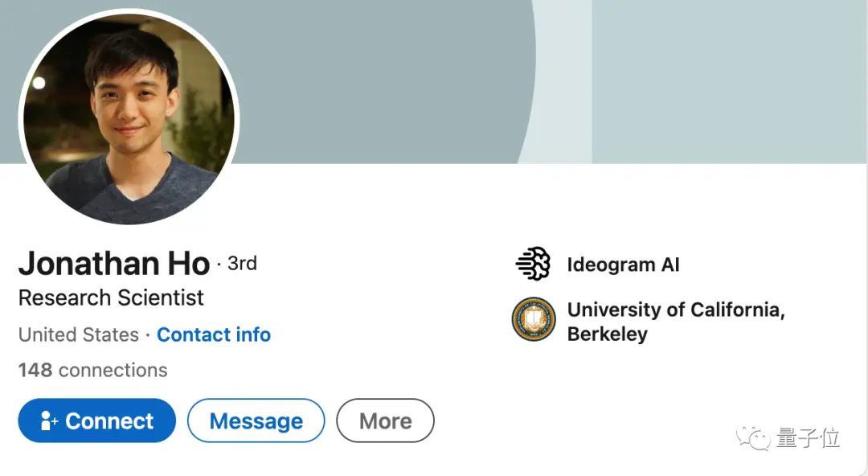Open the More options menu
Image resolution: width=868 pixels, height=476 pixels.
pyautogui.click(x=385, y=421)
